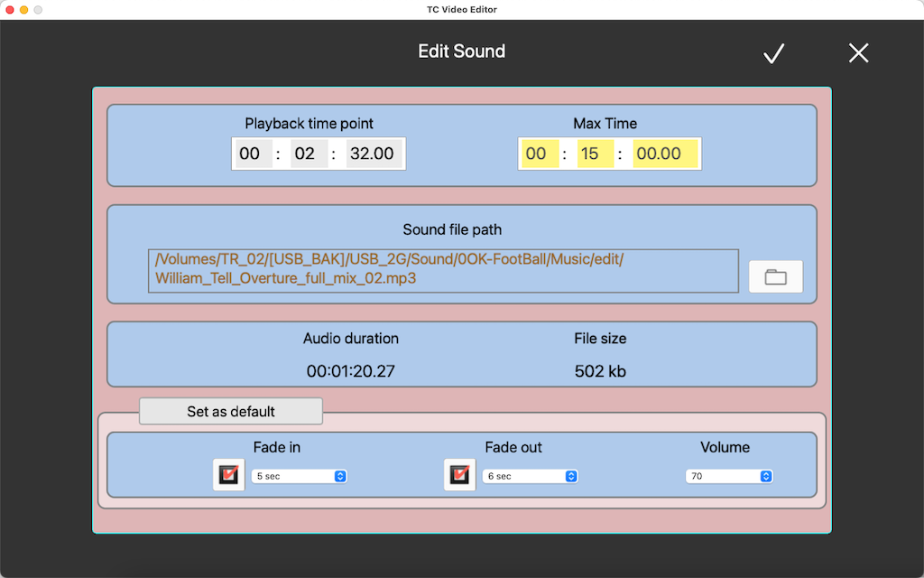Select Max Time minutes field showing 15
This screenshot has height=578, width=924.
click(x=596, y=154)
